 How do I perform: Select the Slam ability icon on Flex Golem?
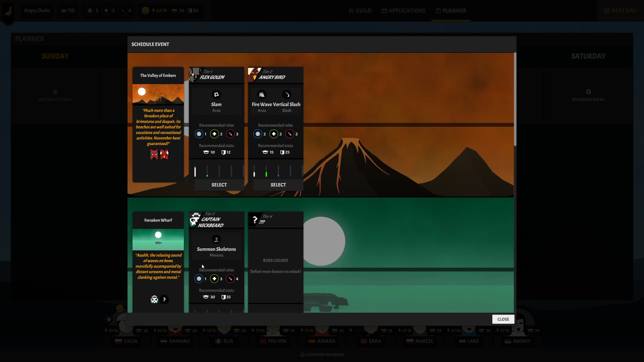click(x=216, y=94)
